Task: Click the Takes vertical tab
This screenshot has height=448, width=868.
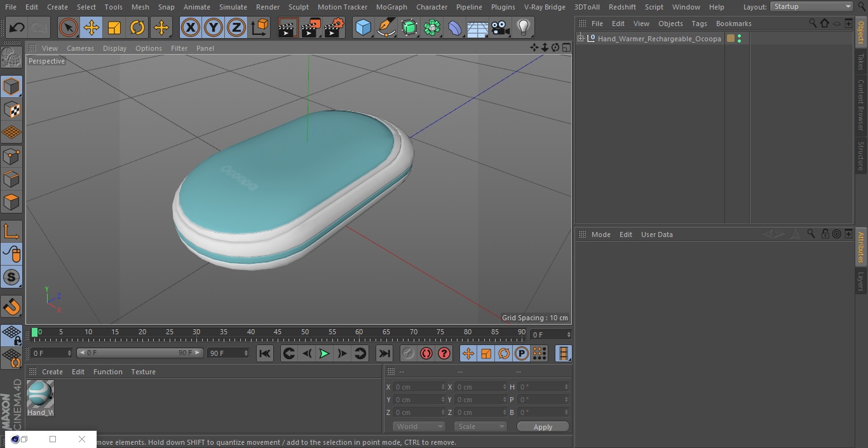Action: point(861,62)
